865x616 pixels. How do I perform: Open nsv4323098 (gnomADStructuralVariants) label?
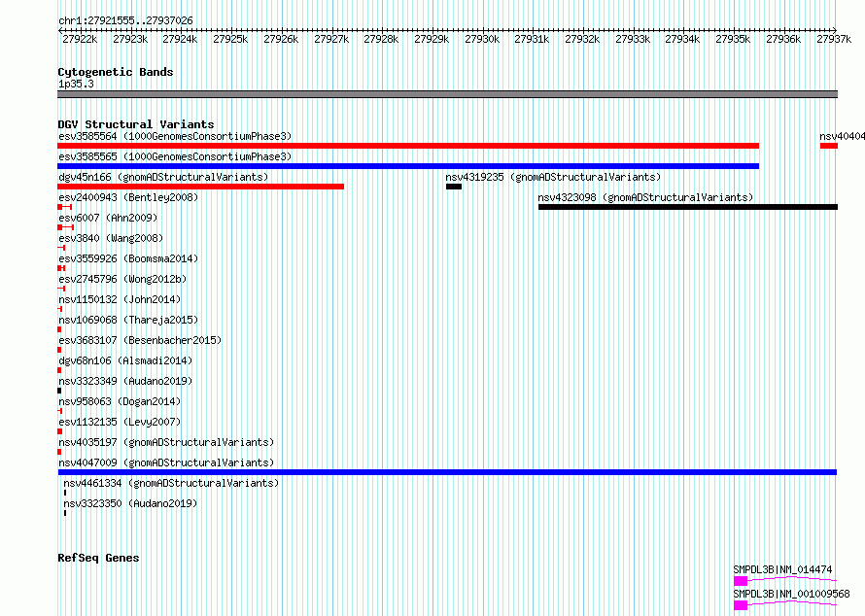tap(645, 197)
